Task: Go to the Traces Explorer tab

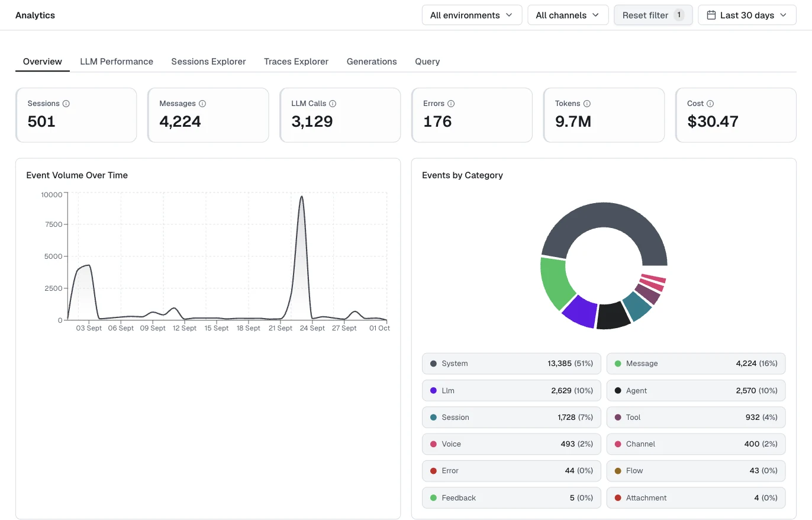Action: 296,62
